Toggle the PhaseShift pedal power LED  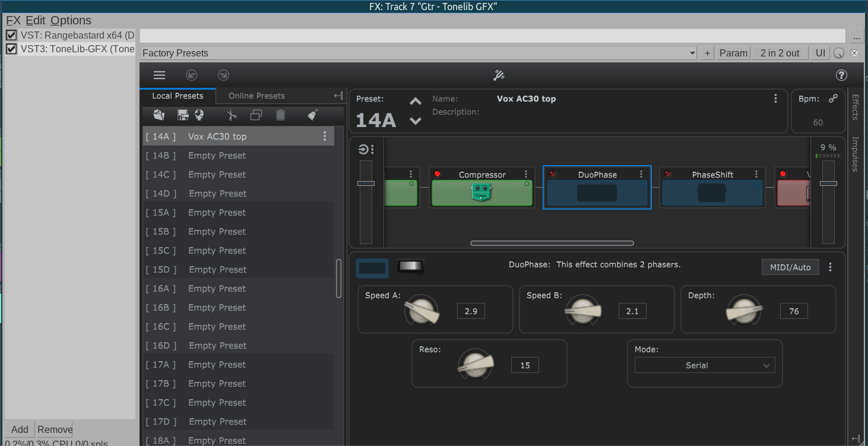pos(668,174)
